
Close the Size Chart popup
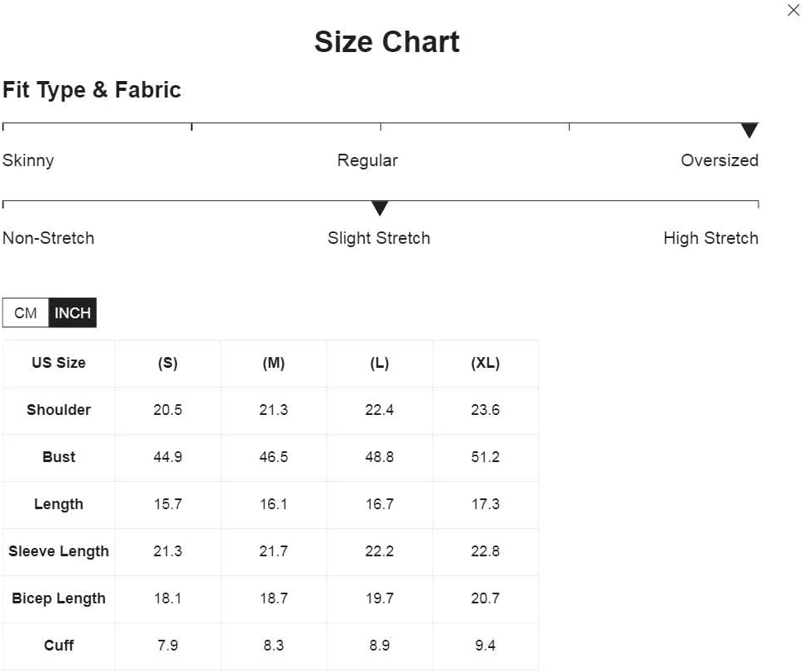[792, 10]
